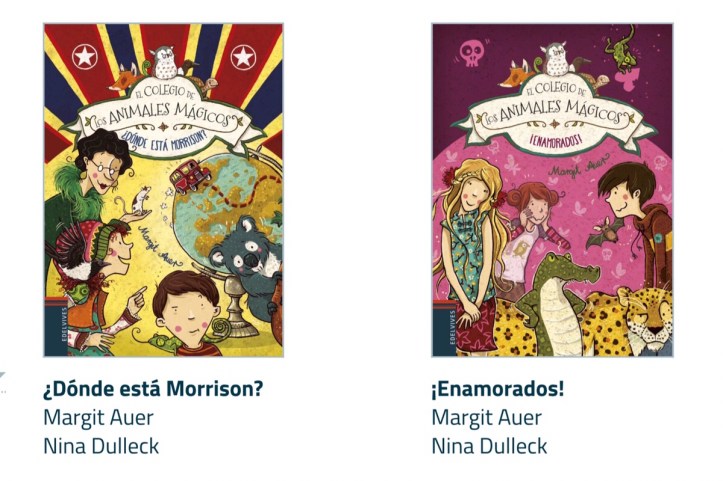
Task: Select Margit Auer under ¿Dónde está Morrison?
Action: tap(98, 418)
